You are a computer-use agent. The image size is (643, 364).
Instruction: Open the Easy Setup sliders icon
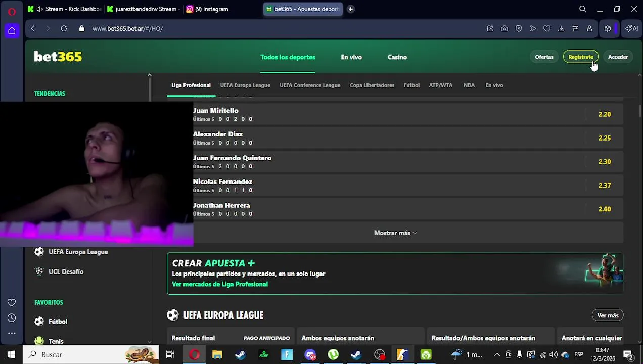[575, 29]
